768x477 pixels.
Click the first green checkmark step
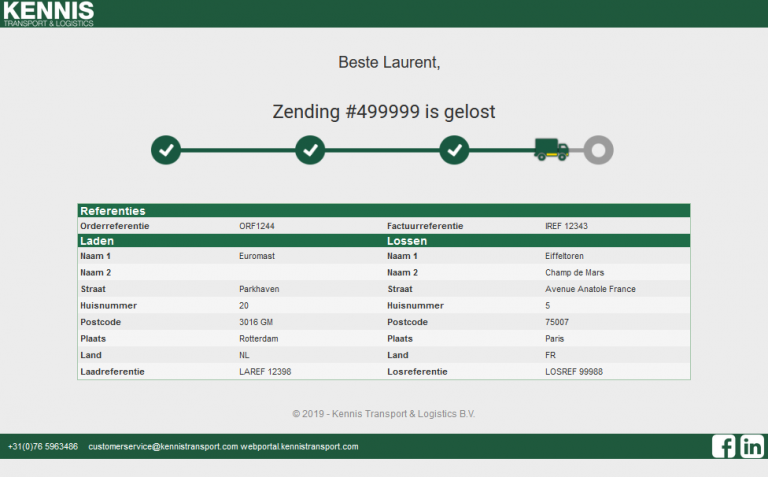[x=166, y=150]
